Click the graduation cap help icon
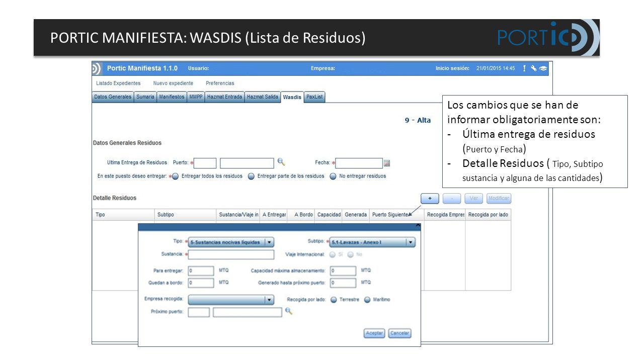 coord(543,68)
